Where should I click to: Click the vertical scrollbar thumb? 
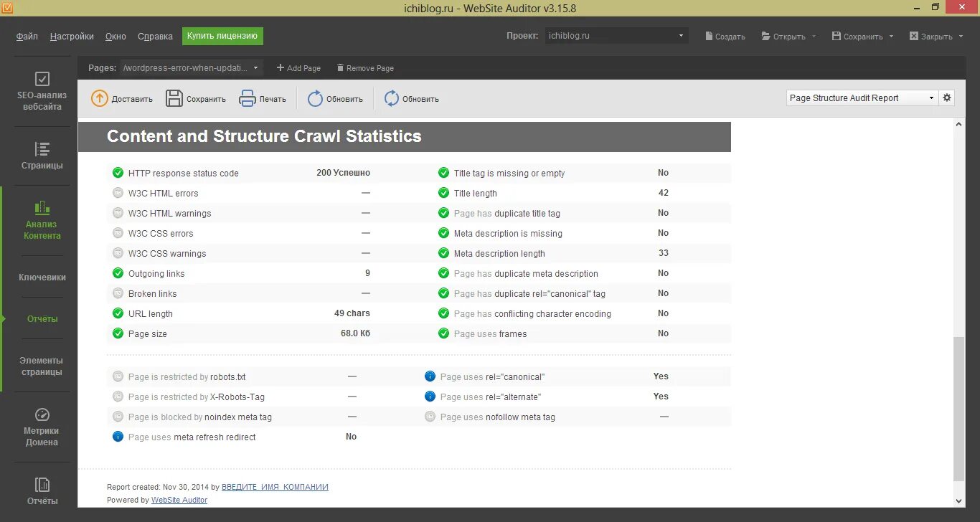coord(959,409)
